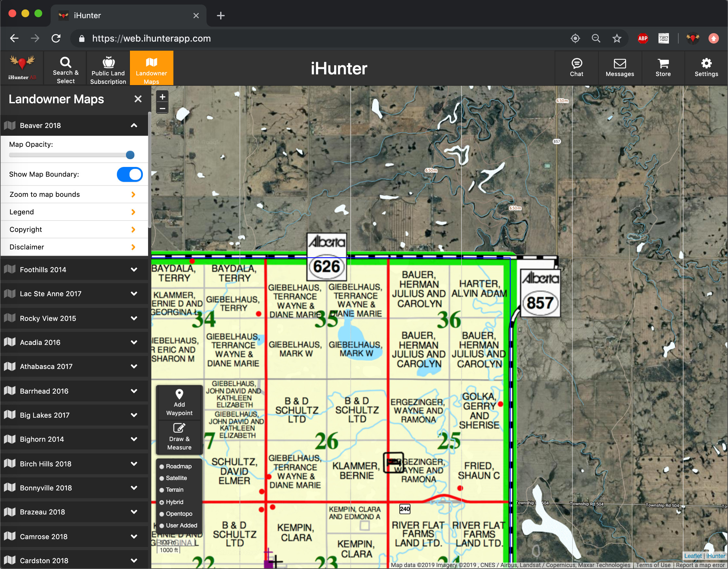Open Draw & Measure tool

tap(179, 437)
